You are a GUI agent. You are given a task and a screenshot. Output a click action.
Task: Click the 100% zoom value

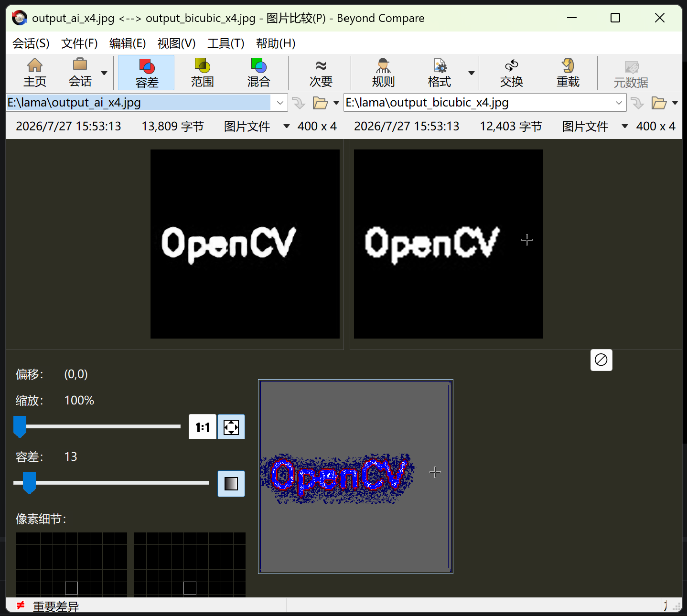coord(79,400)
